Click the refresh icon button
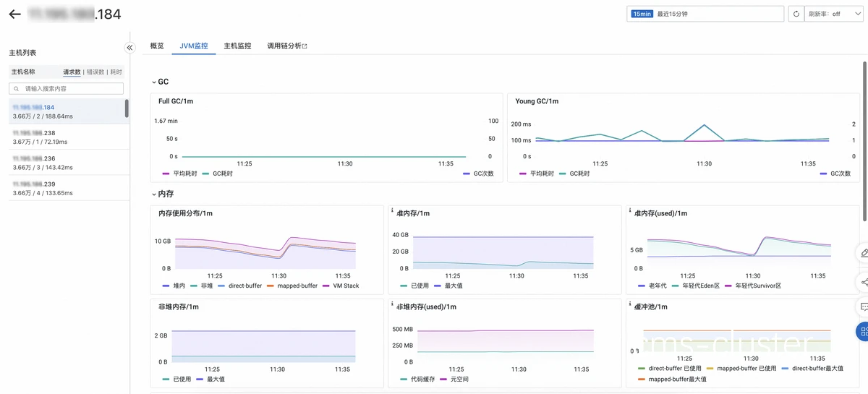 pos(795,14)
